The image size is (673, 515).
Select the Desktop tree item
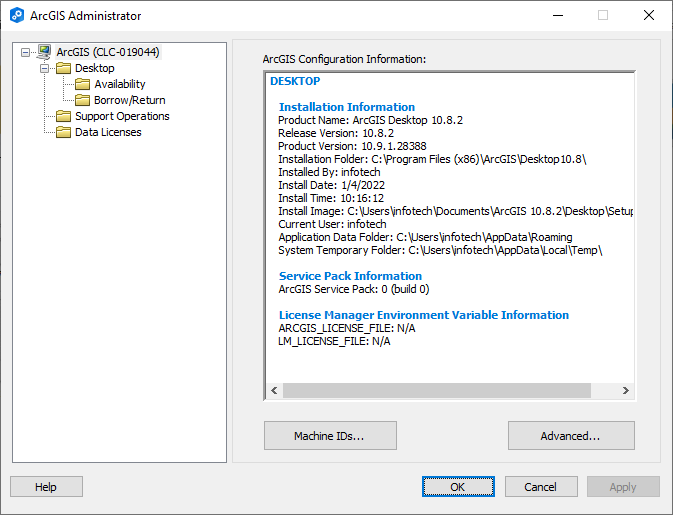[95, 68]
